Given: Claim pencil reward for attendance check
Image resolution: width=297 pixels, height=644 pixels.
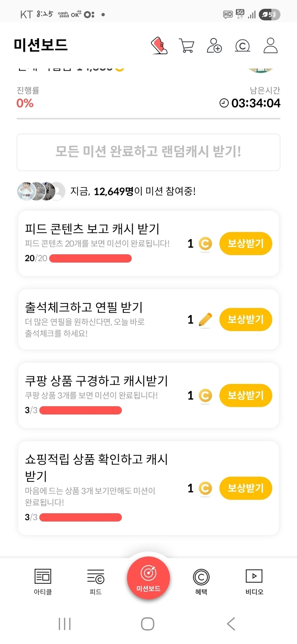Looking at the screenshot, I should point(245,319).
